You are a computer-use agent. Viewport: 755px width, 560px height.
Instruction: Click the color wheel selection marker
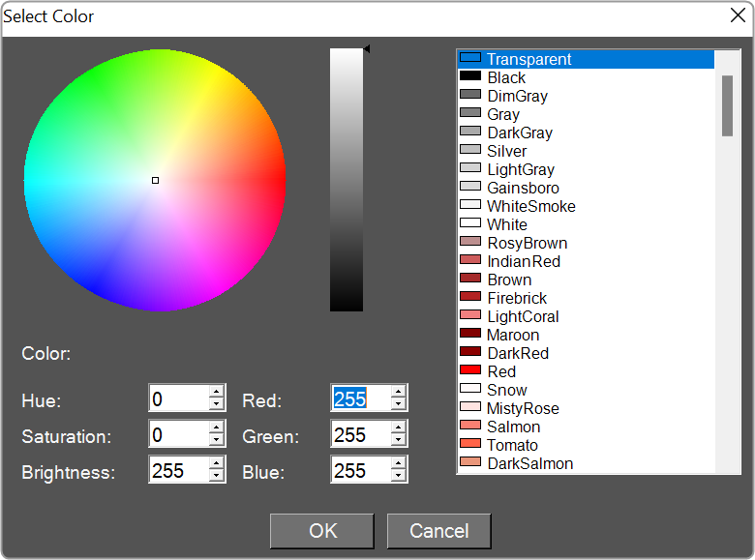(x=155, y=181)
